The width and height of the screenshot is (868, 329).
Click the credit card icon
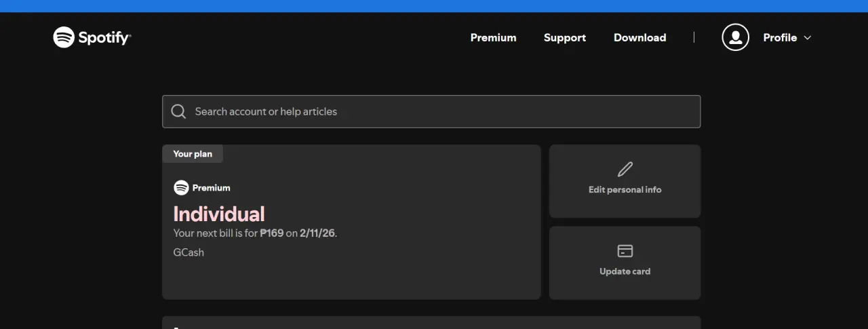625,251
